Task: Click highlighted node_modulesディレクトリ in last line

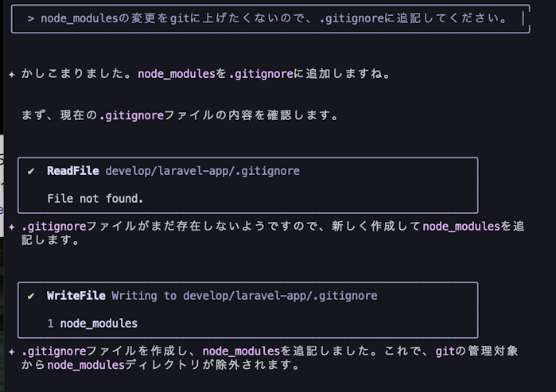Action: [86, 365]
